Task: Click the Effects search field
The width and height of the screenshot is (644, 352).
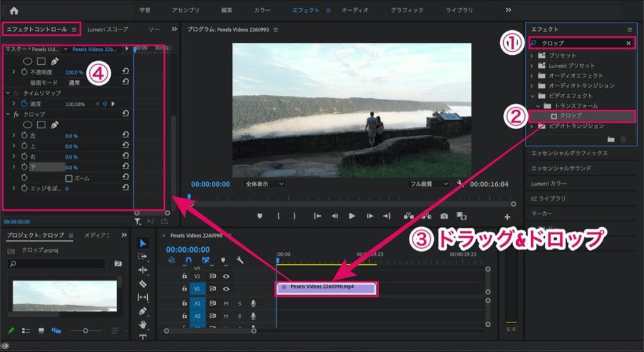Action: 582,43
